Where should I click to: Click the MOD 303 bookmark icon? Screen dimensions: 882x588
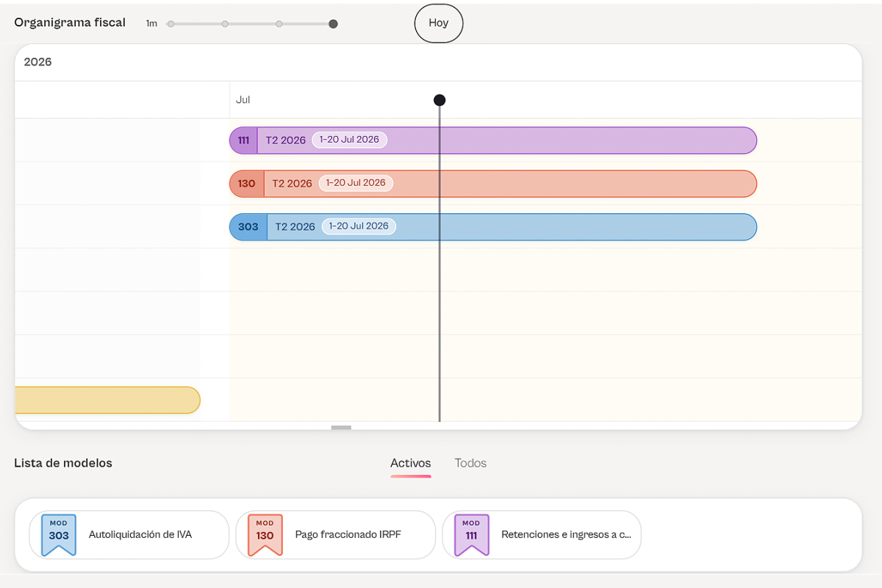coord(59,534)
